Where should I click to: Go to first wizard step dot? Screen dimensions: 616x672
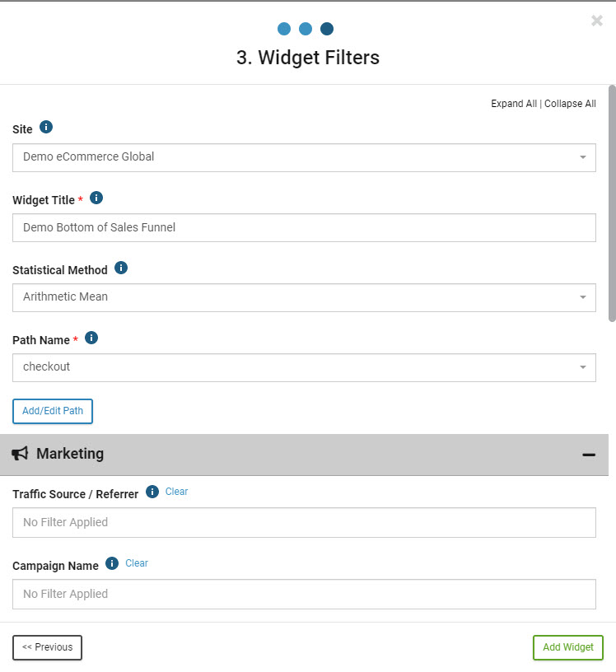284,29
